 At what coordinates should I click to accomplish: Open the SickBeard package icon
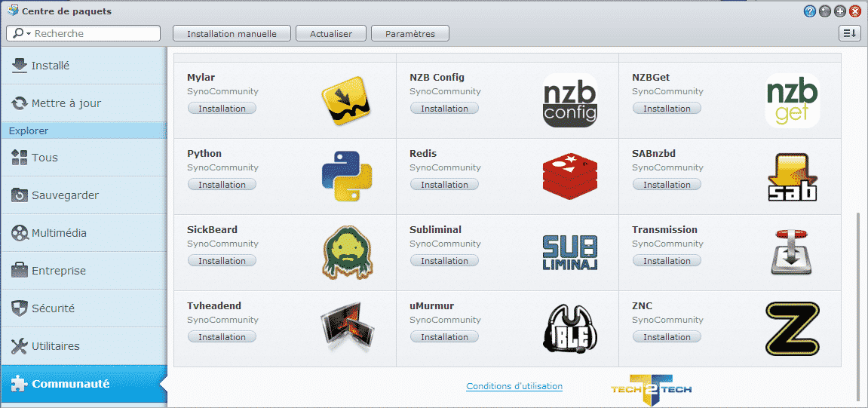347,252
